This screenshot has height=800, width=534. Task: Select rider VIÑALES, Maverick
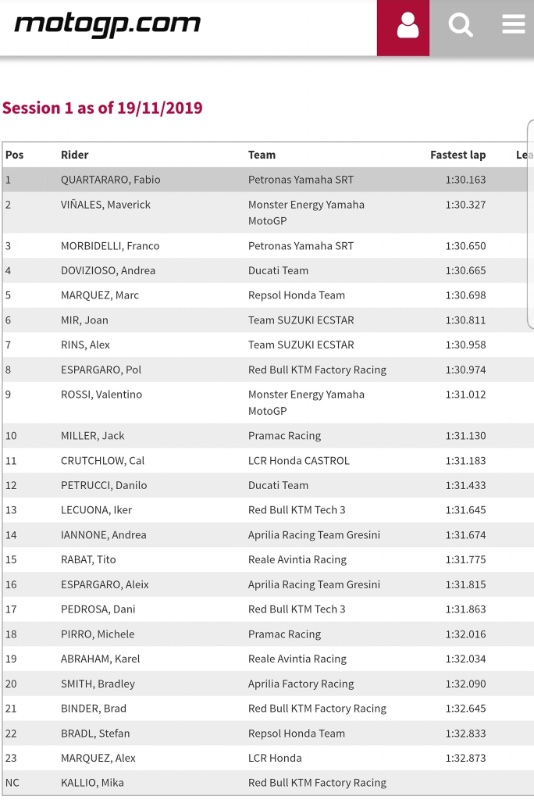click(106, 205)
